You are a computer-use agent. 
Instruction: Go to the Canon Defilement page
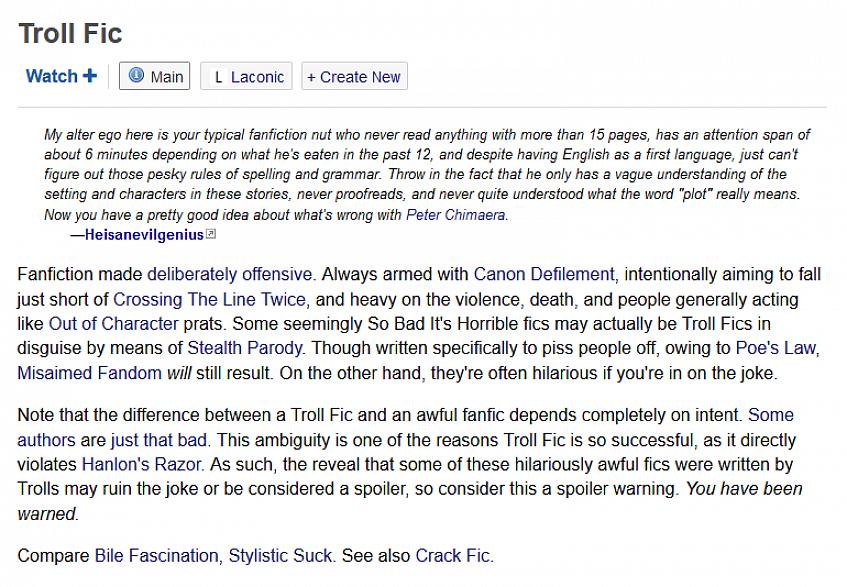[544, 273]
